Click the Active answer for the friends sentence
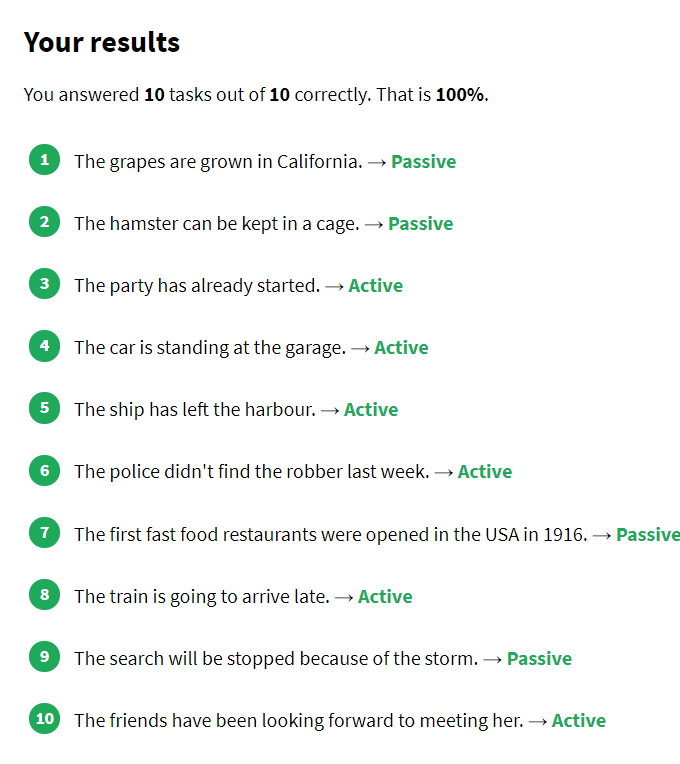The height and width of the screenshot is (764, 680). tap(578, 721)
